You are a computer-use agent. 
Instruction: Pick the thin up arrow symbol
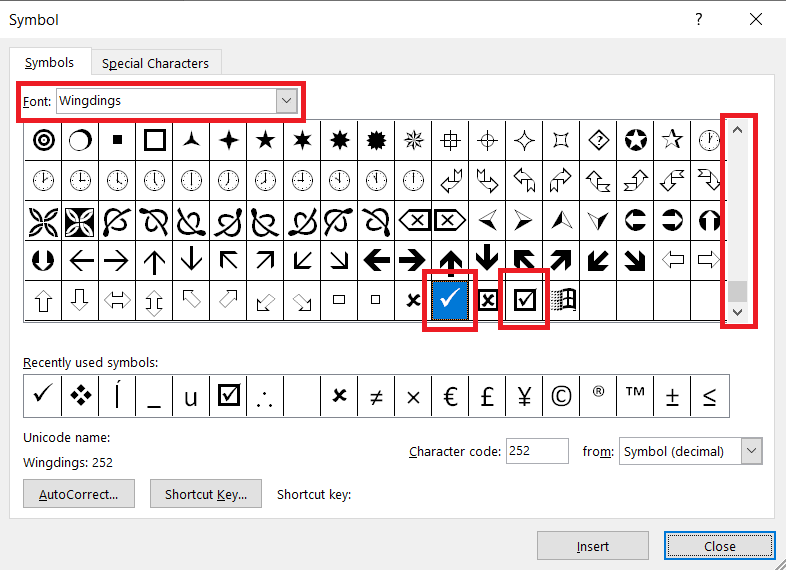(154, 260)
